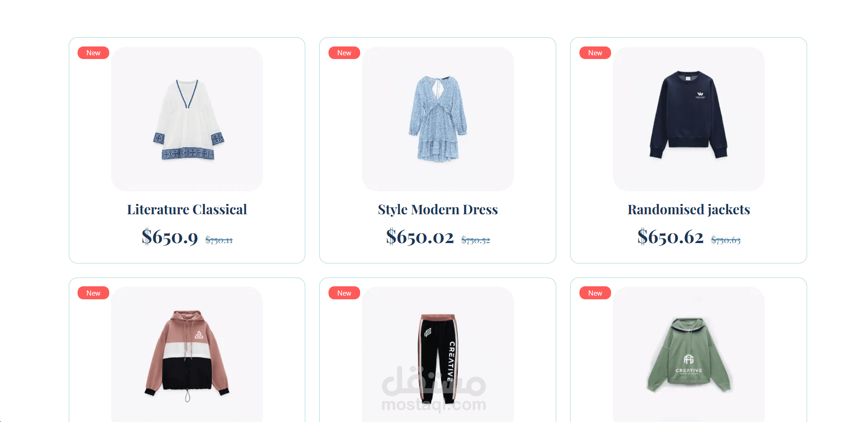The image size is (868, 422).
Task: Open the blue floral dress image
Action: [438, 119]
